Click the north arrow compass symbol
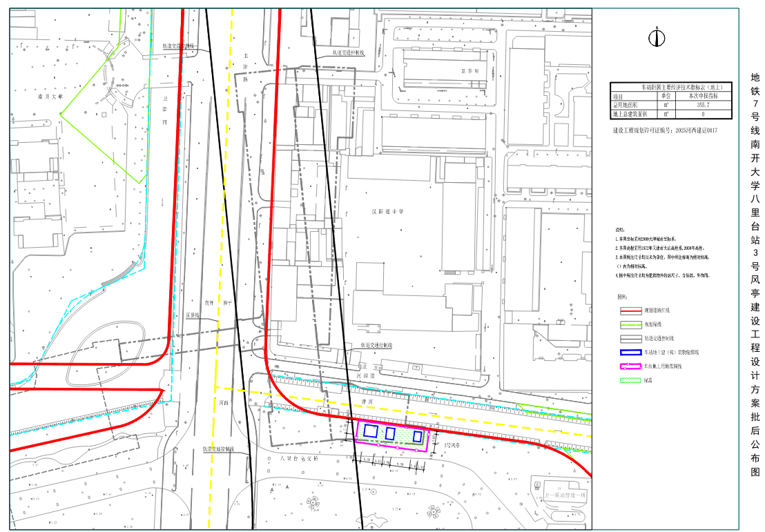This screenshot has width=765, height=532. coord(656,39)
